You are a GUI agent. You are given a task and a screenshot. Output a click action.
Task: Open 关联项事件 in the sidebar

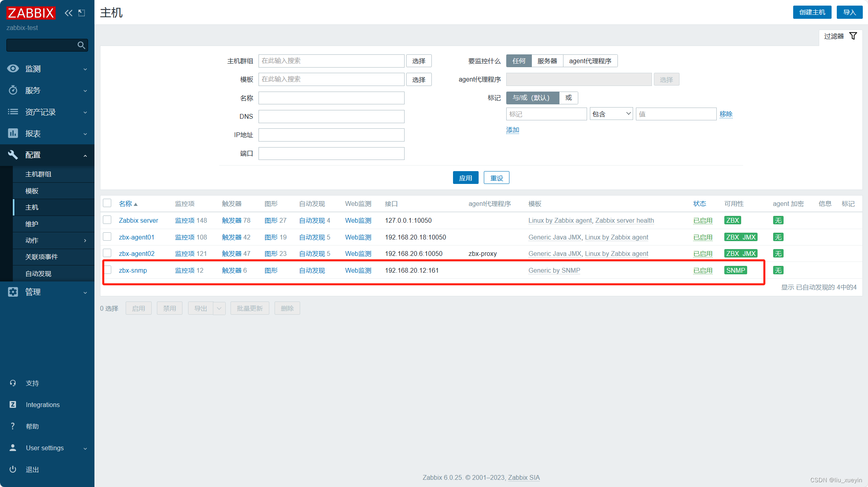pyautogui.click(x=41, y=257)
